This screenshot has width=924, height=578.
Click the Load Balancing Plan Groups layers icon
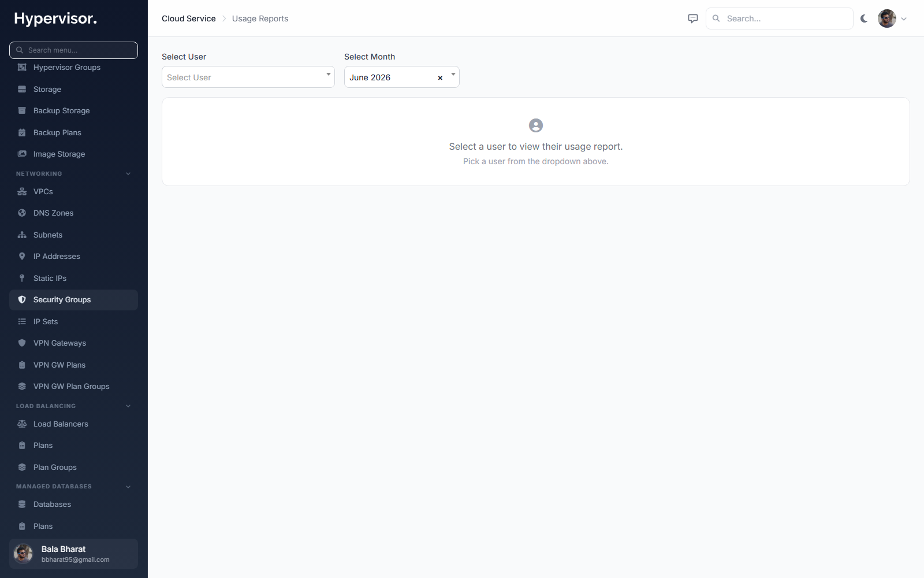22,468
